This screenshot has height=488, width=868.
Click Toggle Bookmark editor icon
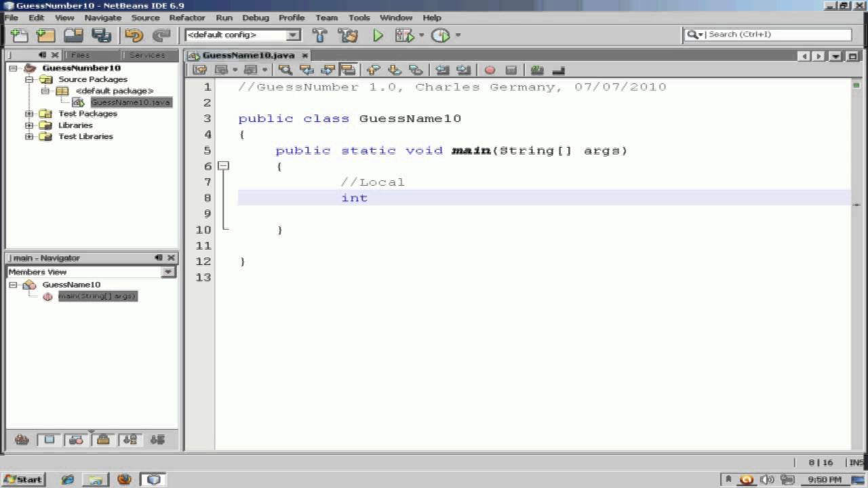[x=416, y=70]
